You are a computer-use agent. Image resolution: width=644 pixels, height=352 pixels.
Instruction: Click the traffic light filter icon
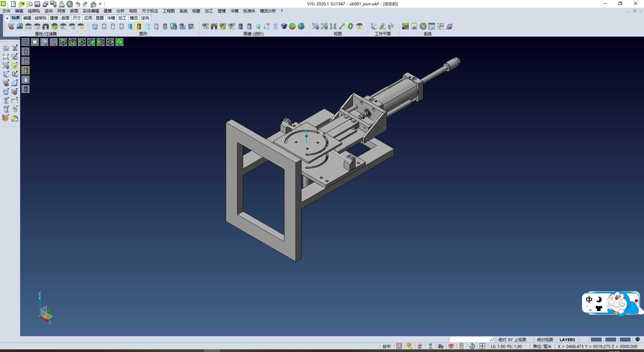(x=46, y=27)
